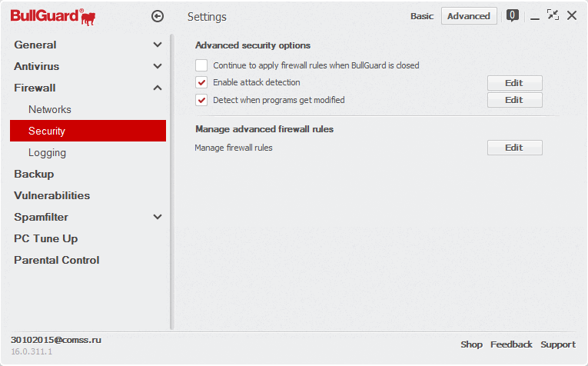
Task: Open the notifications message icon
Action: 512,15
